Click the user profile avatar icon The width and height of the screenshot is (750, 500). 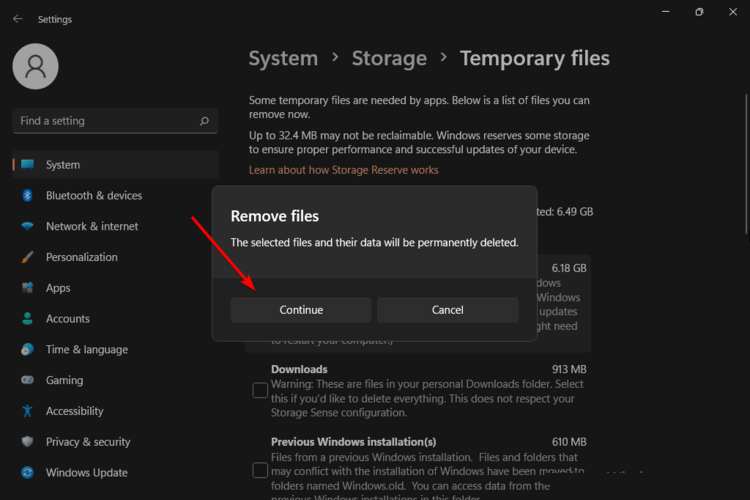(35, 66)
